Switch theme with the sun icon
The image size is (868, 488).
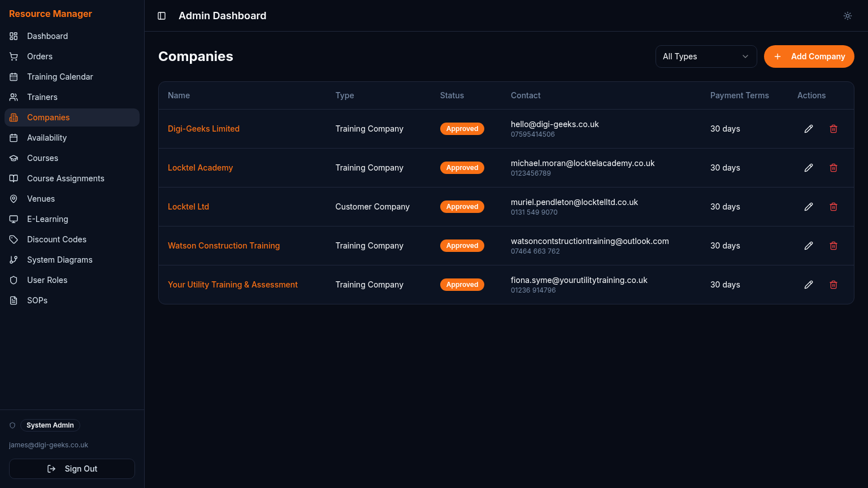[848, 16]
